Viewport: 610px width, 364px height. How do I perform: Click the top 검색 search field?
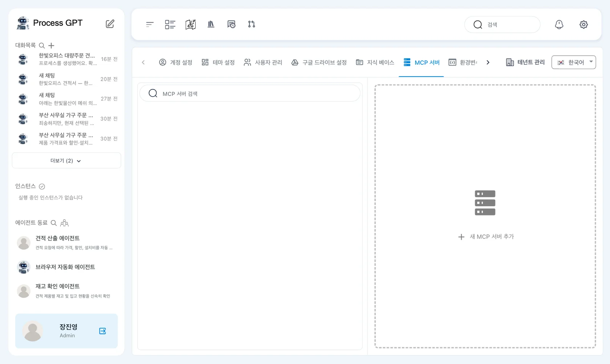click(502, 24)
